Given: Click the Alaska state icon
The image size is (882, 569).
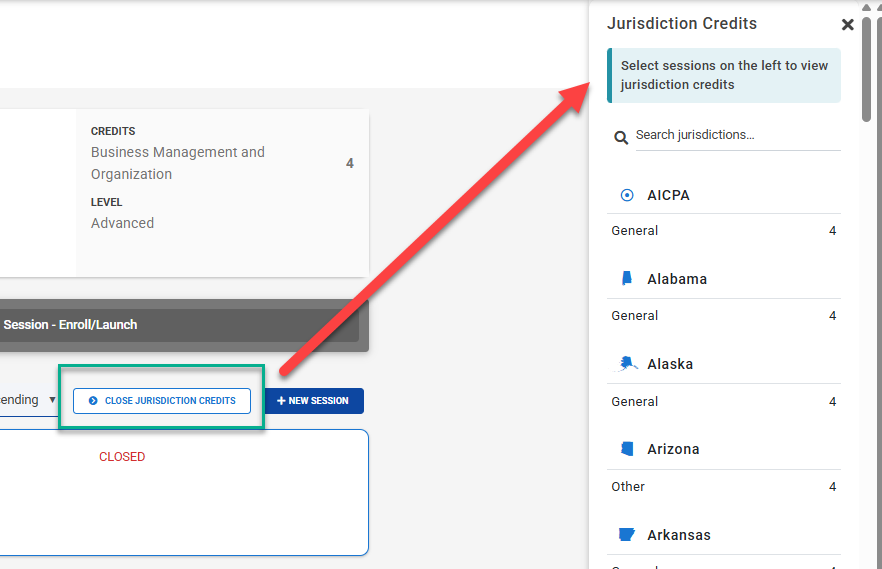Looking at the screenshot, I should tap(627, 364).
